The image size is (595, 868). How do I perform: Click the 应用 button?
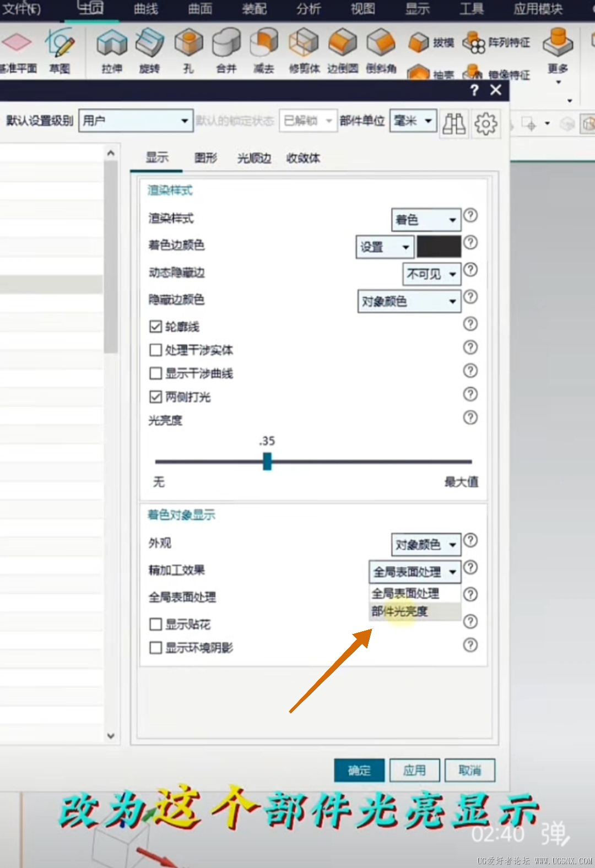[x=414, y=771]
